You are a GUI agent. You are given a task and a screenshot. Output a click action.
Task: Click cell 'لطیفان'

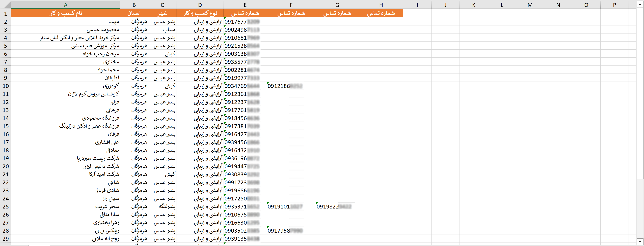(66, 78)
